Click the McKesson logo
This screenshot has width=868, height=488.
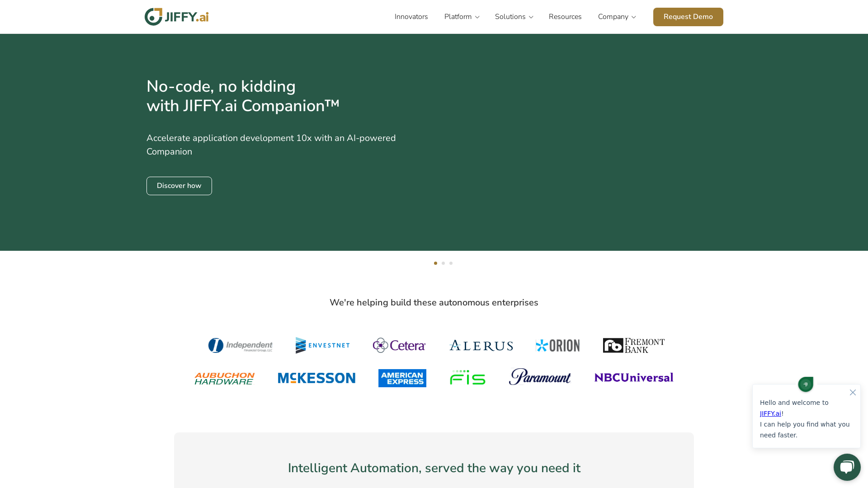316,378
